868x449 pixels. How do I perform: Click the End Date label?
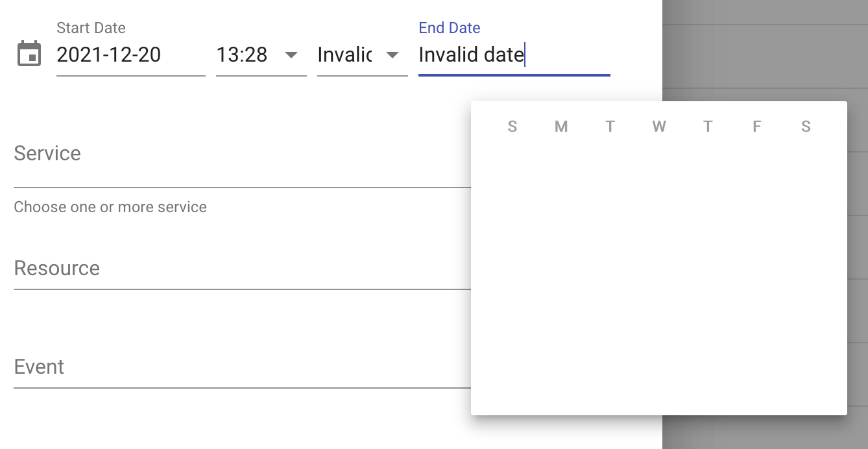coord(449,27)
